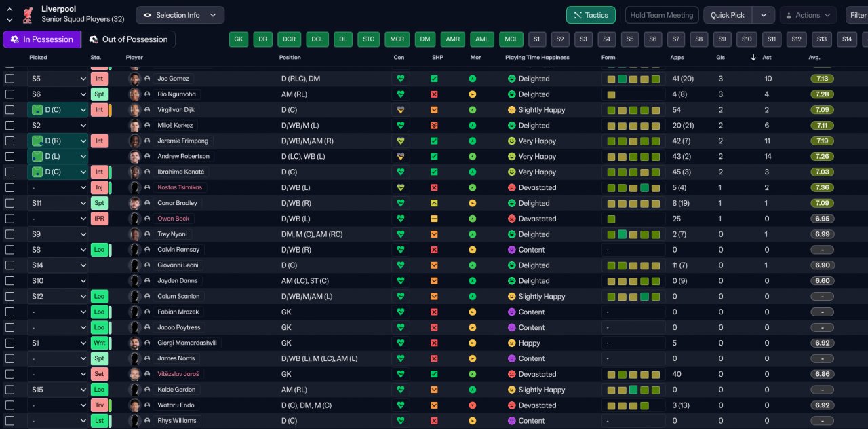The height and width of the screenshot is (429, 868).
Task: Click Jeremie Frimpong's face portrait
Action: click(135, 141)
